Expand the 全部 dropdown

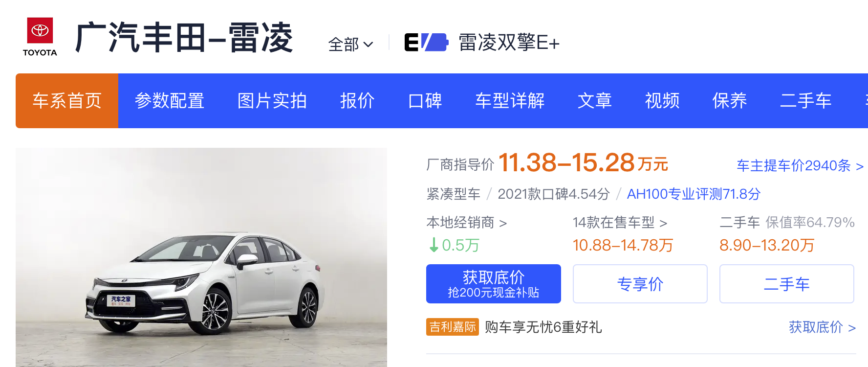(350, 45)
